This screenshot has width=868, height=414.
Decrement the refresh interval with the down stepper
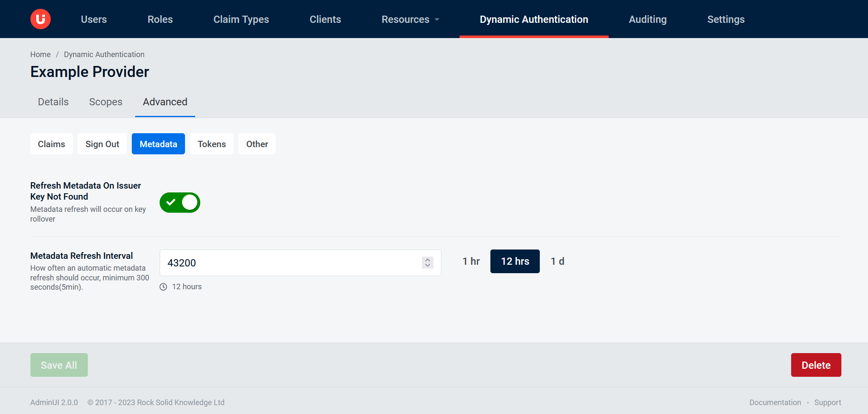tap(427, 266)
